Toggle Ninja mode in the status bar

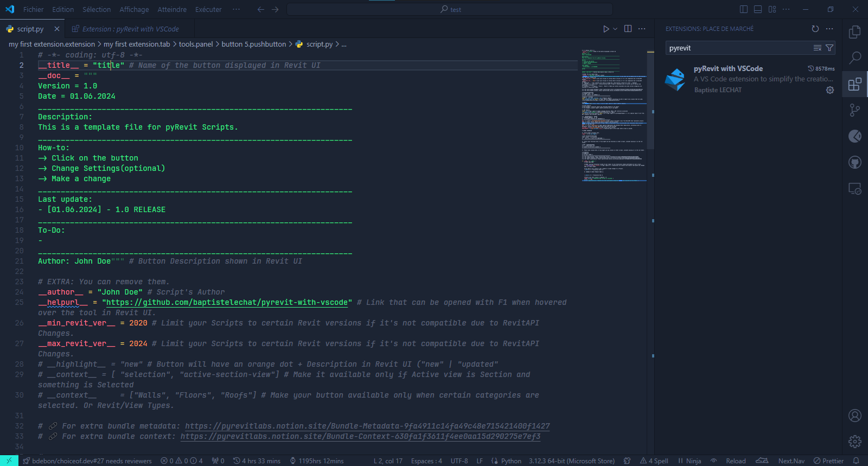pyautogui.click(x=690, y=461)
